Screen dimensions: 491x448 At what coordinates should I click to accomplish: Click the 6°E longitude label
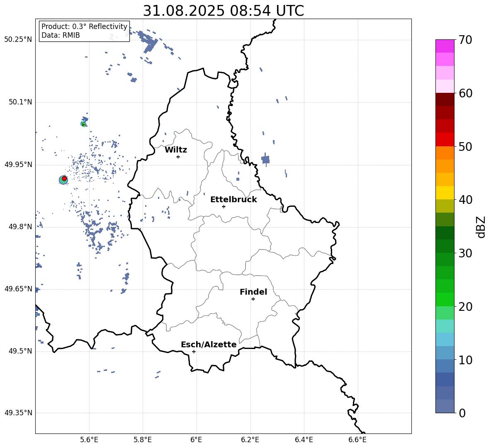pos(196,440)
